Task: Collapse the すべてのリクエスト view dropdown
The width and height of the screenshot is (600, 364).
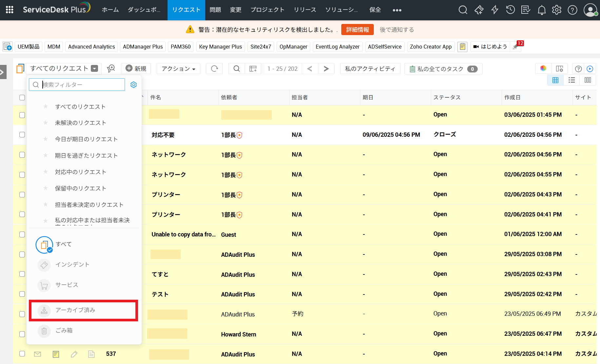Action: 94,69
